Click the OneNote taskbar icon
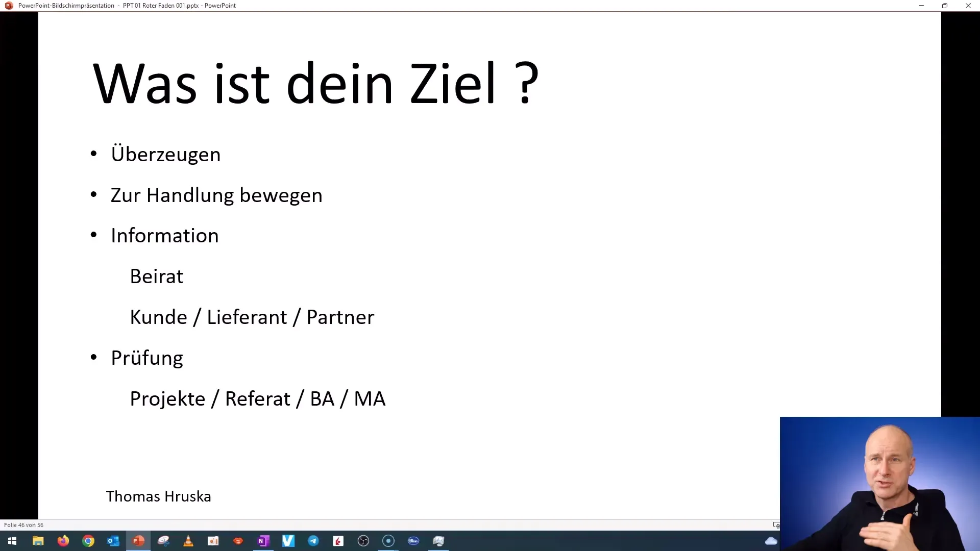 262,541
